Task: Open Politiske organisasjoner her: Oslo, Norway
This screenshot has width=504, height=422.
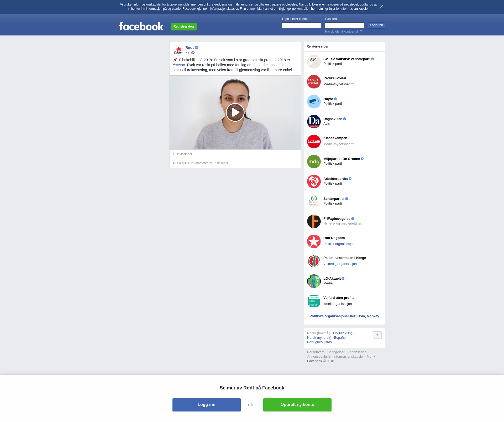Action: pos(344,316)
